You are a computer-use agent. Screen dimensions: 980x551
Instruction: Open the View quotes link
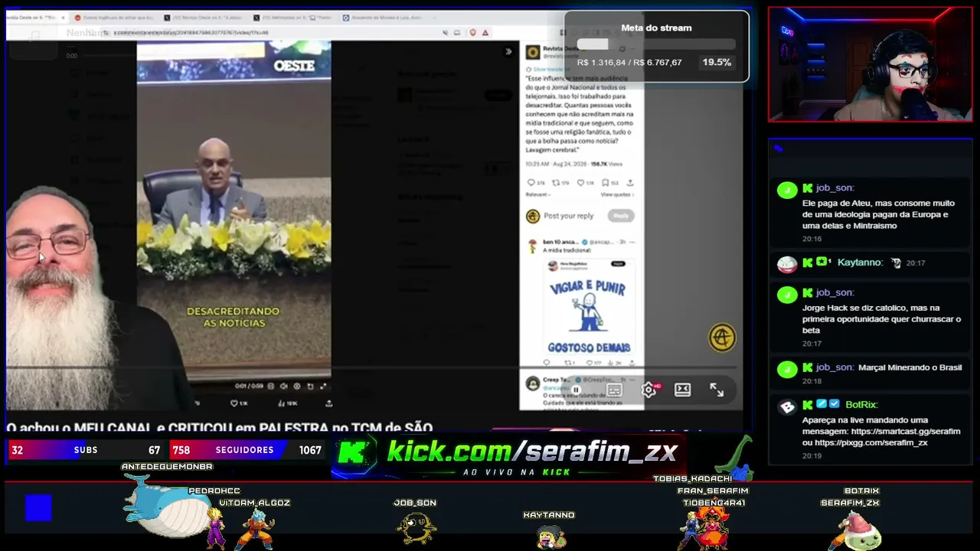(617, 194)
